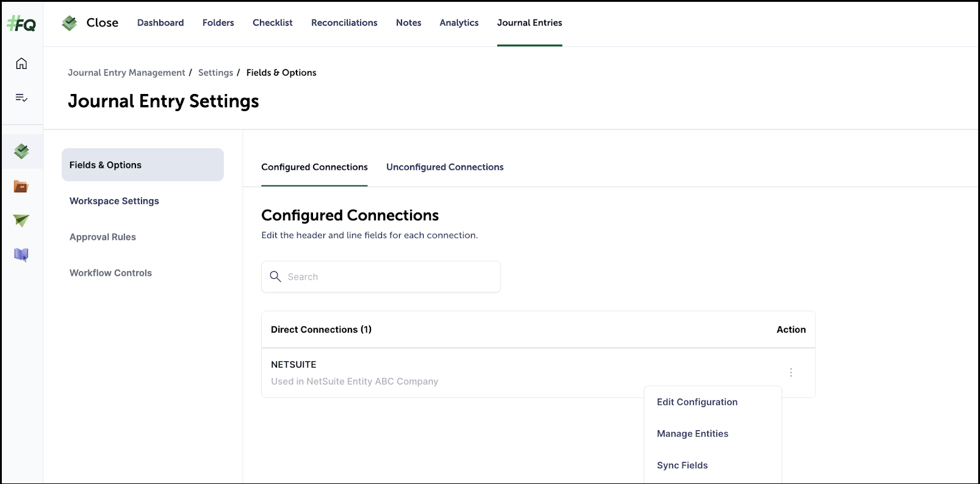This screenshot has width=980, height=484.
Task: Open the purple book sidebar icon
Action: click(21, 255)
